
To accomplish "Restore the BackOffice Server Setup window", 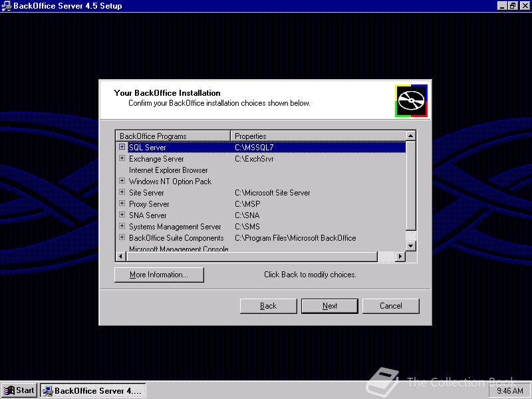I will pyautogui.click(x=512, y=6).
